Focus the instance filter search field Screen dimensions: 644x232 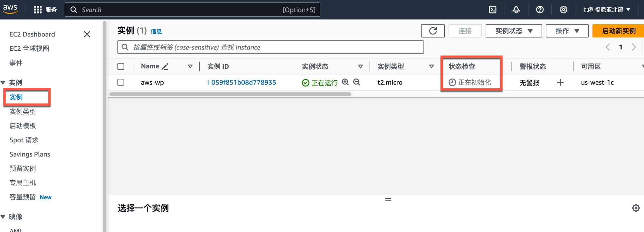click(270, 47)
